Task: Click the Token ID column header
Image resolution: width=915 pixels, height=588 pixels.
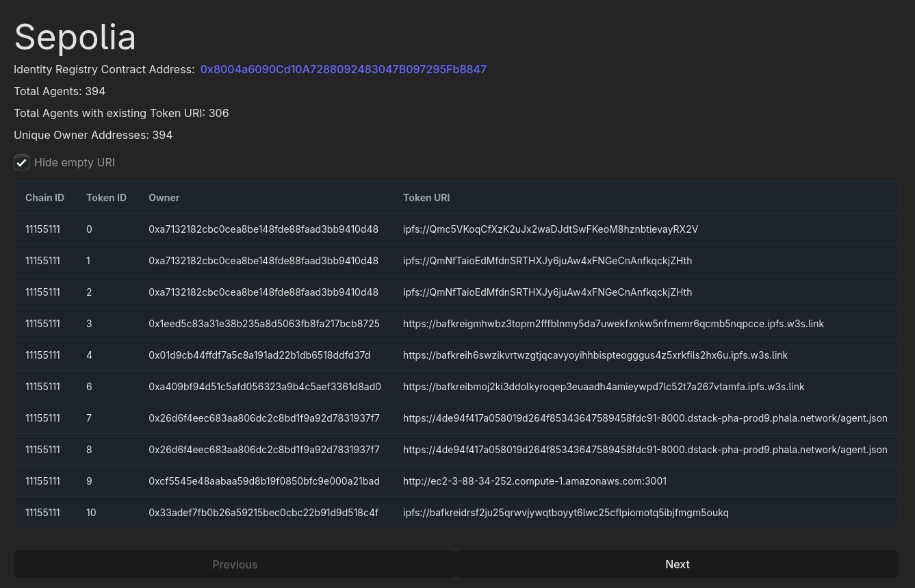Action: [106, 198]
